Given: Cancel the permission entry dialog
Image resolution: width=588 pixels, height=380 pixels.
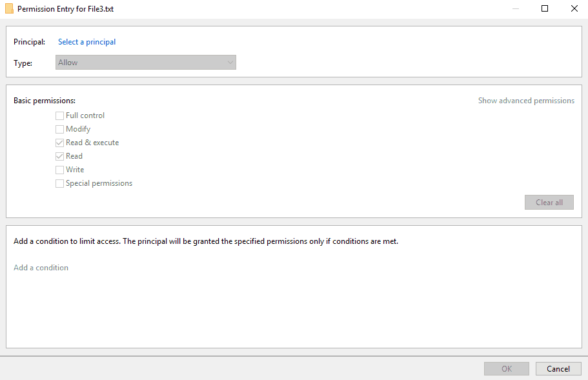Looking at the screenshot, I should 558,369.
